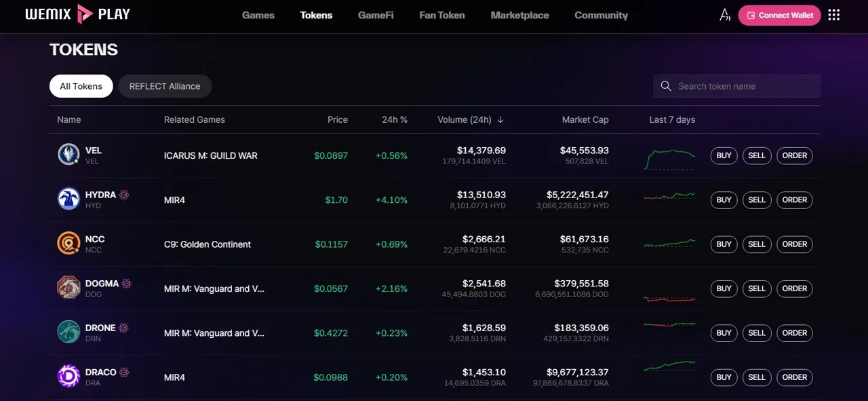Go to the Marketplace menu
Image resolution: width=868 pixels, height=401 pixels.
tap(520, 15)
